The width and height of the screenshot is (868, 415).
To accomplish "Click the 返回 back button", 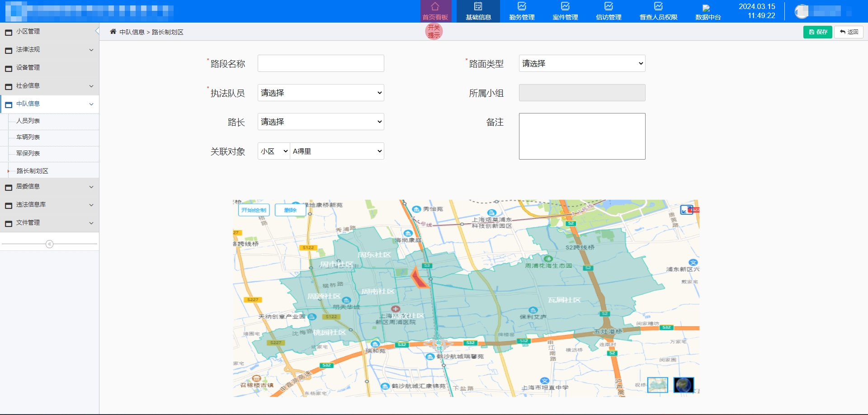I will coord(849,32).
